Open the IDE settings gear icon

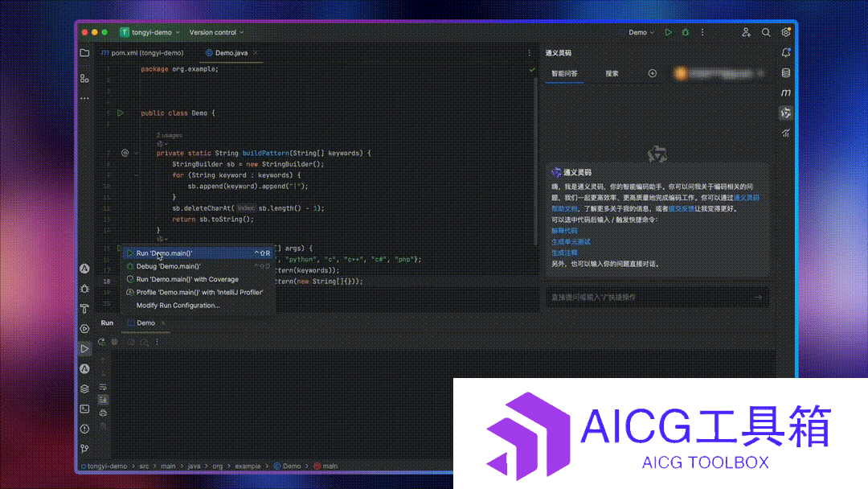coord(785,33)
